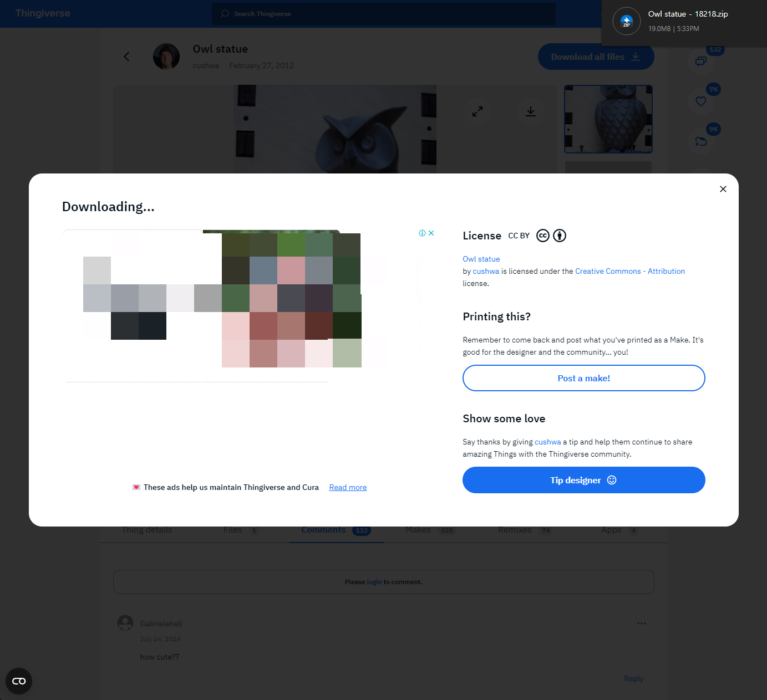The height and width of the screenshot is (700, 767).
Task: Download the image with the arrow icon
Action: pyautogui.click(x=531, y=111)
